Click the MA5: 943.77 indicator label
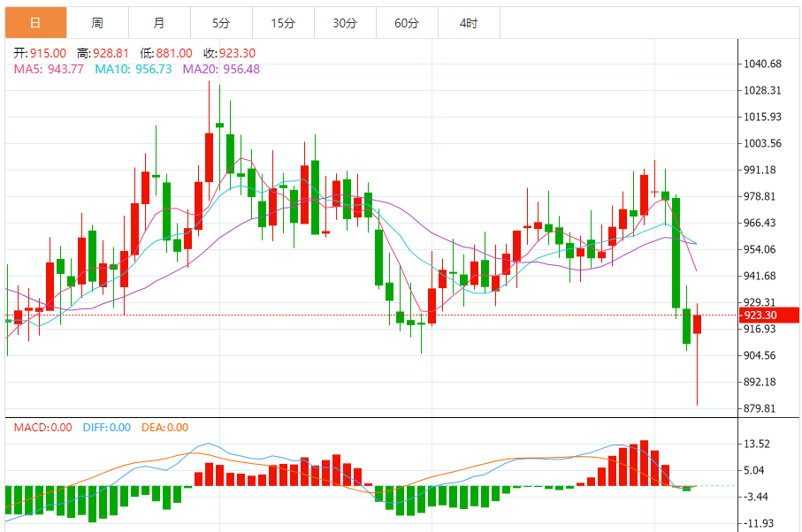 (x=49, y=69)
